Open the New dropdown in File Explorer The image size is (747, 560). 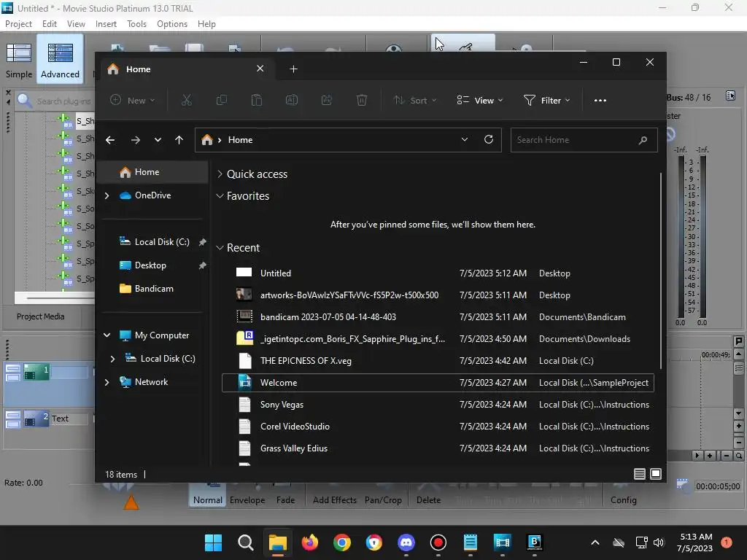coord(133,100)
